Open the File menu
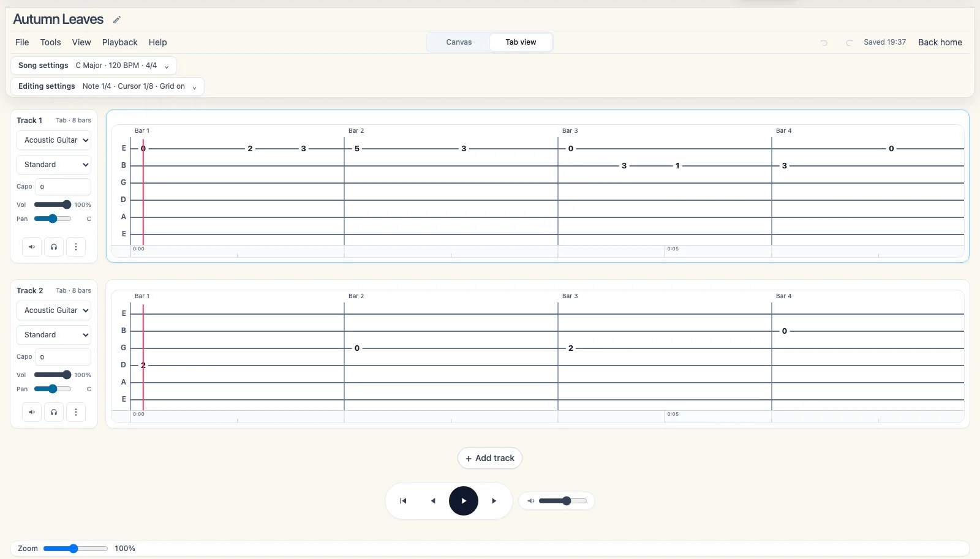Image resolution: width=980 pixels, height=559 pixels. 22,42
